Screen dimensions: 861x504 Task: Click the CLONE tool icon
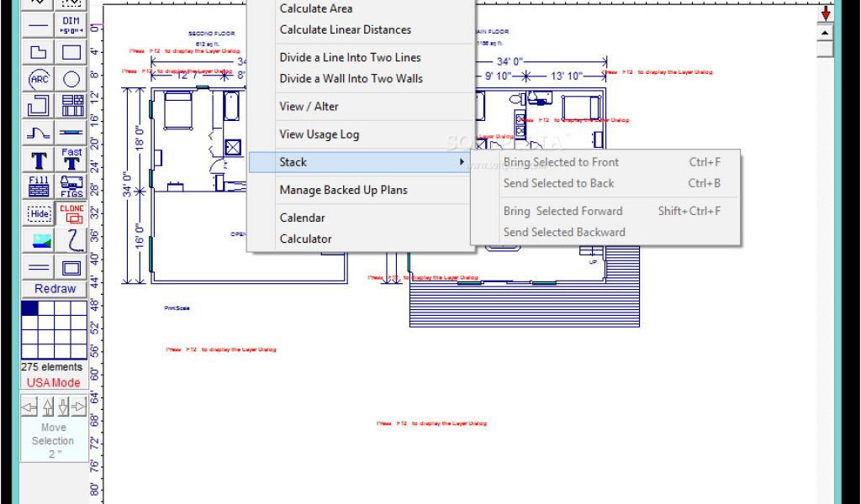click(x=71, y=213)
